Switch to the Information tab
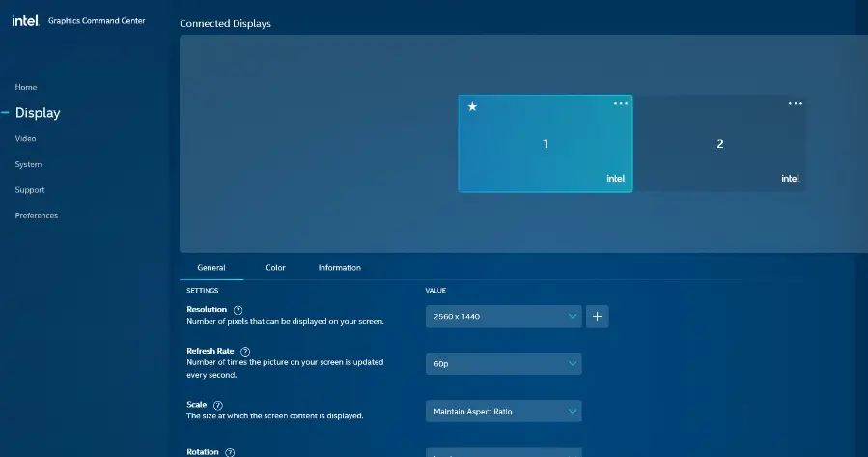This screenshot has width=868, height=457. tap(339, 267)
